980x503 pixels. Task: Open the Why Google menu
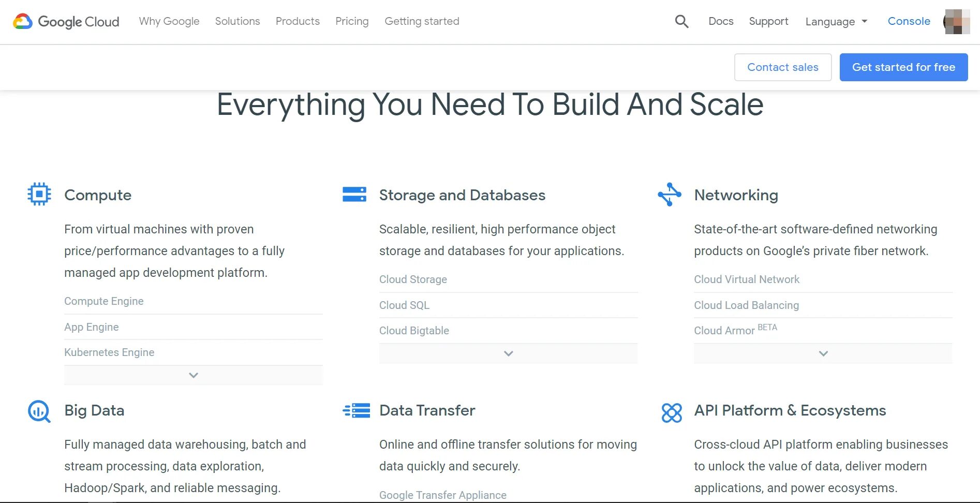click(169, 21)
